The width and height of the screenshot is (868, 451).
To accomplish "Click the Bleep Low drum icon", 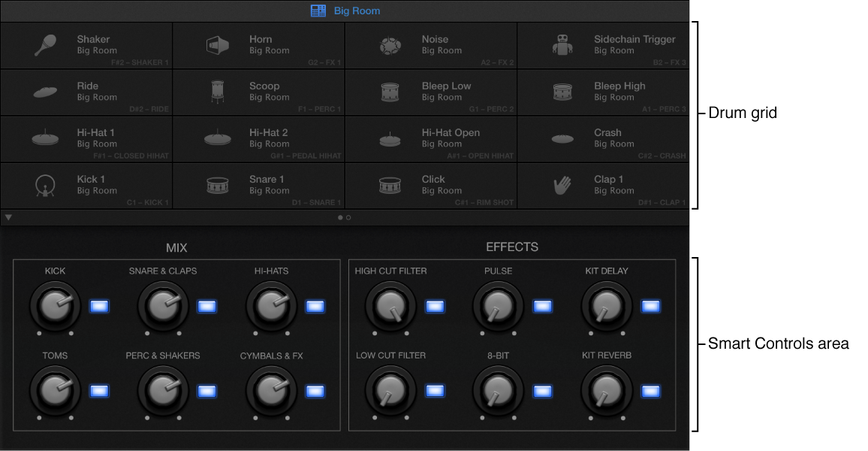I will coord(390,90).
